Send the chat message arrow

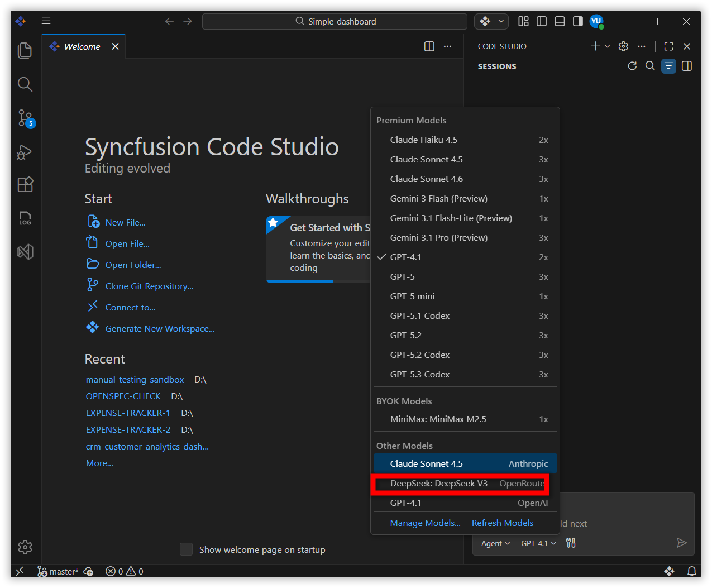[681, 543]
